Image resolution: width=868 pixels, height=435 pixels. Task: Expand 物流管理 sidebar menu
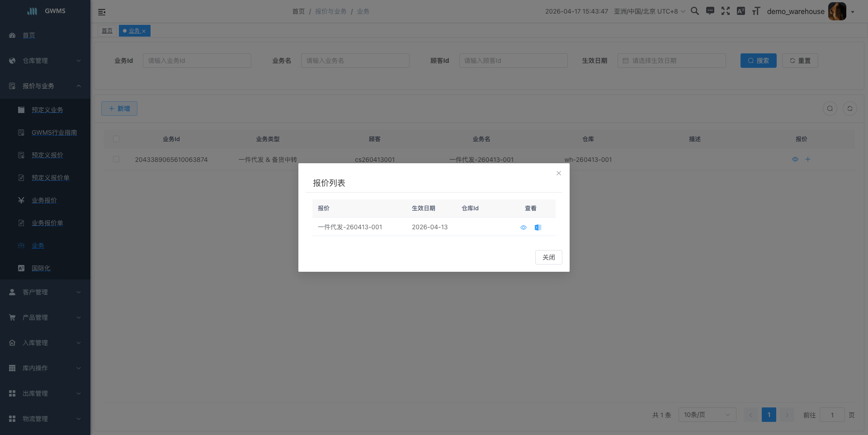click(x=45, y=419)
